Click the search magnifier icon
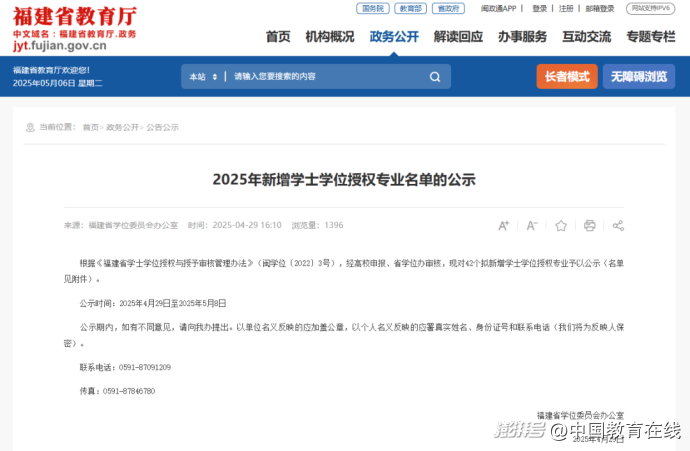Viewport: 690px width, 451px height. tap(435, 77)
